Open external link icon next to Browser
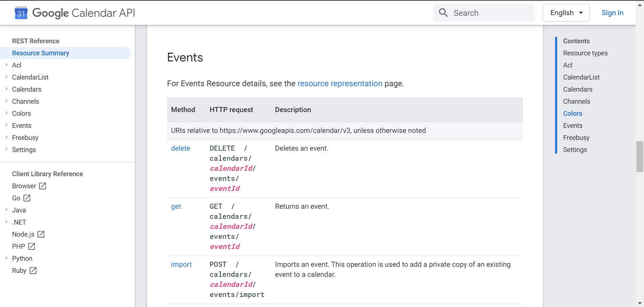This screenshot has width=644, height=307. point(43,186)
